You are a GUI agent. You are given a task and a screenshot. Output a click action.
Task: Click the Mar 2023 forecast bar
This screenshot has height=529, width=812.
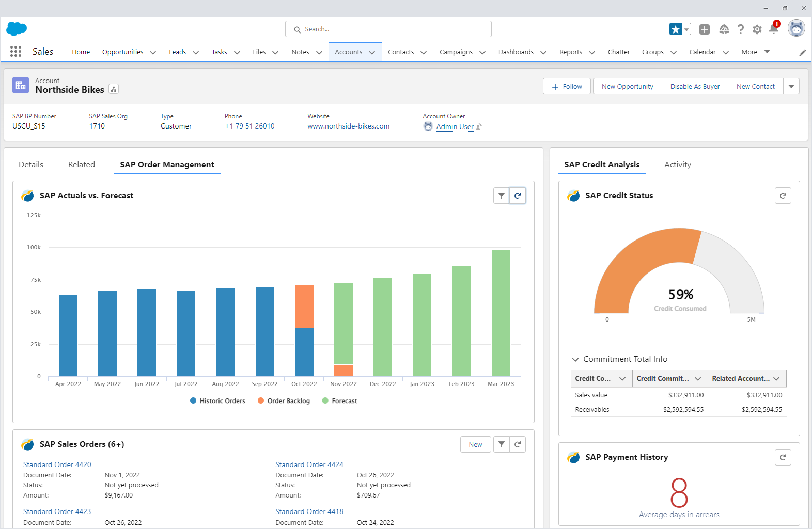point(501,313)
